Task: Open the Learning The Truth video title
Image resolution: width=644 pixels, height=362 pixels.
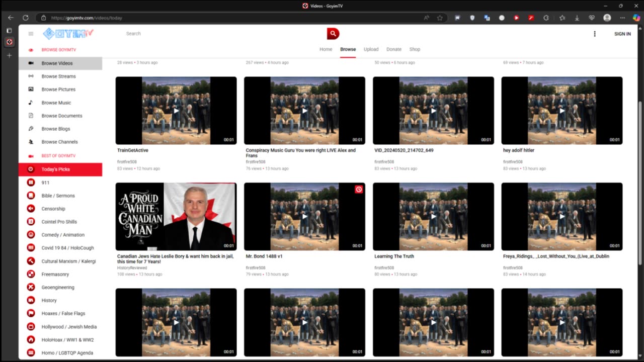Action: [x=394, y=256]
